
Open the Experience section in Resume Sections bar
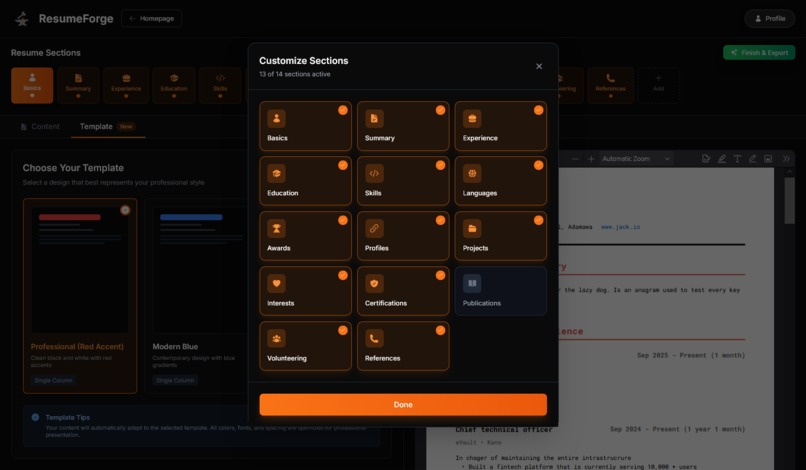126,85
